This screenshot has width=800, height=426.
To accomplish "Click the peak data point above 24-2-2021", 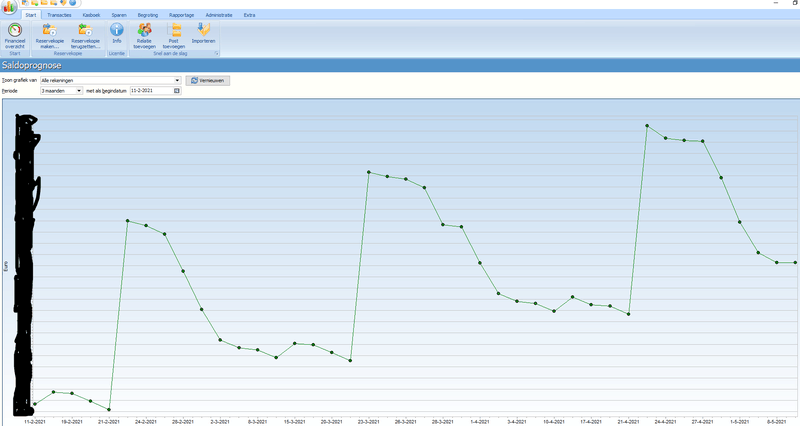I will [x=128, y=221].
